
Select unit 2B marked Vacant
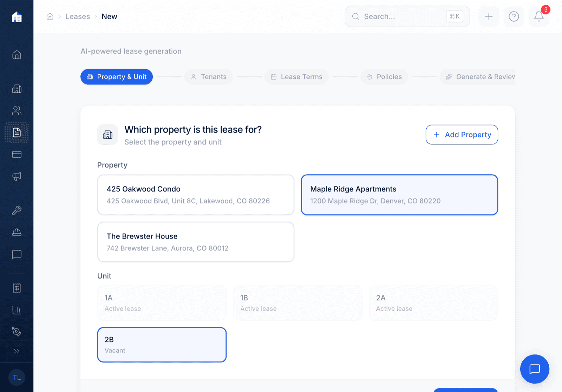tap(162, 344)
